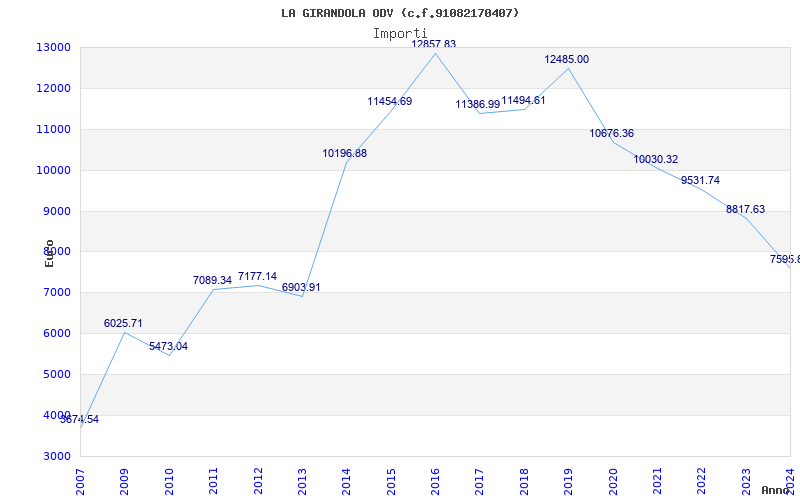
Task: Select the data label 12857.83
Action: 434,44
